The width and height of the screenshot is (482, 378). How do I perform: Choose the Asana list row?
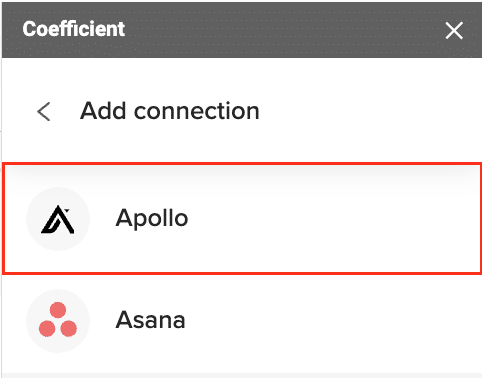[x=242, y=323]
